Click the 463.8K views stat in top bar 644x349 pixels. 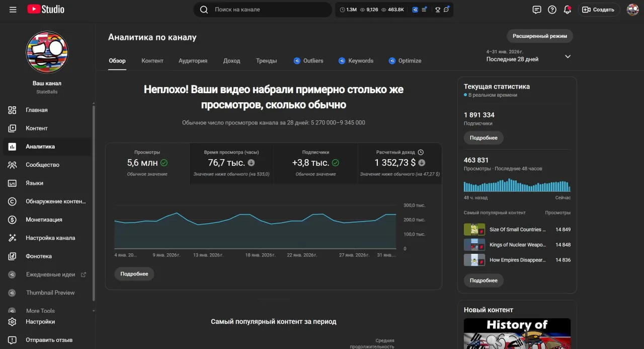pyautogui.click(x=392, y=10)
